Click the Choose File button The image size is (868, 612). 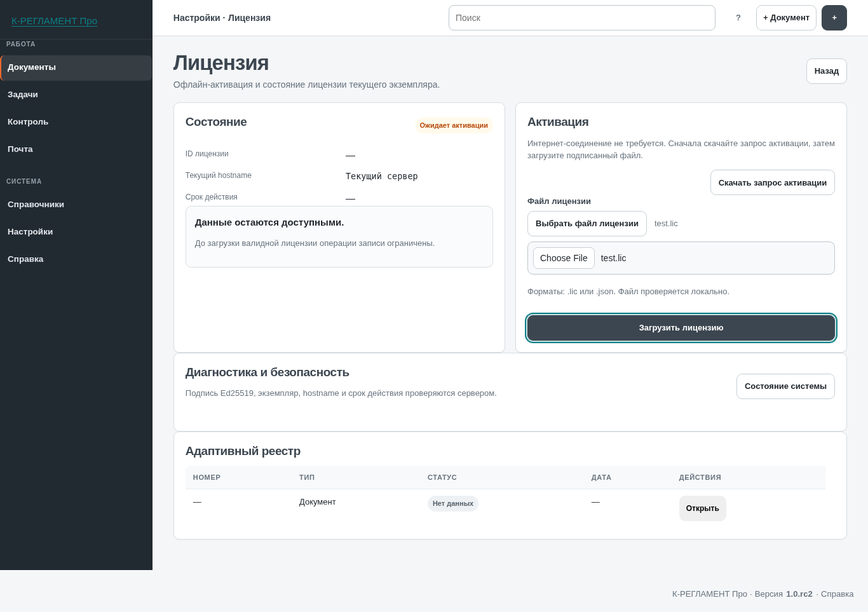coord(564,258)
